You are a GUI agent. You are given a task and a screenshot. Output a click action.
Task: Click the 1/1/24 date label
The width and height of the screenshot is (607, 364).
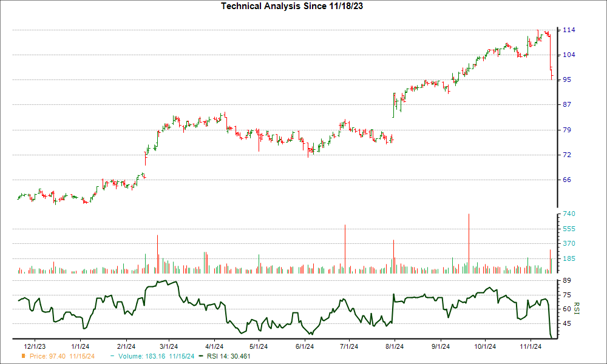(81, 346)
